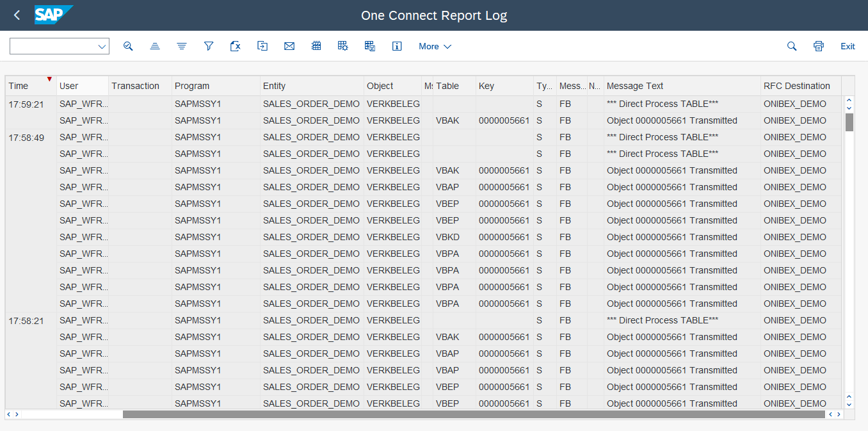868x431 pixels.
Task: Open the command field dropdown arrow
Action: [102, 46]
